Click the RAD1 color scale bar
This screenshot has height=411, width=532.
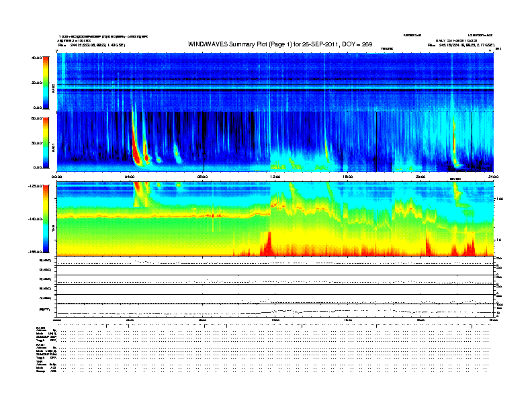pos(46,143)
